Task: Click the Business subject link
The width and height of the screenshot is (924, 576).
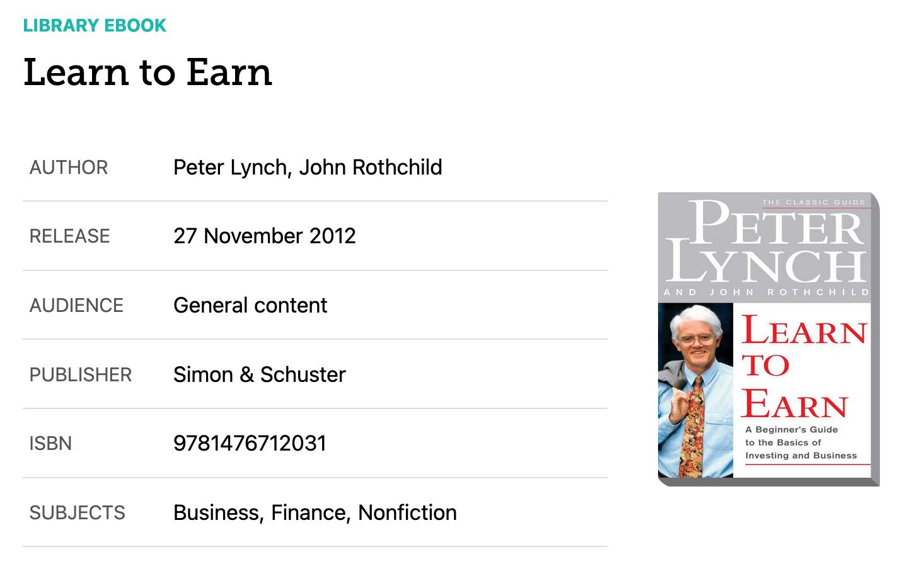Action: (x=217, y=513)
